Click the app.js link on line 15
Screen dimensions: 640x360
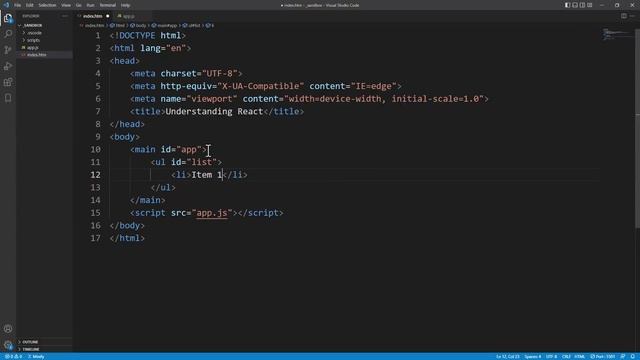(x=211, y=213)
